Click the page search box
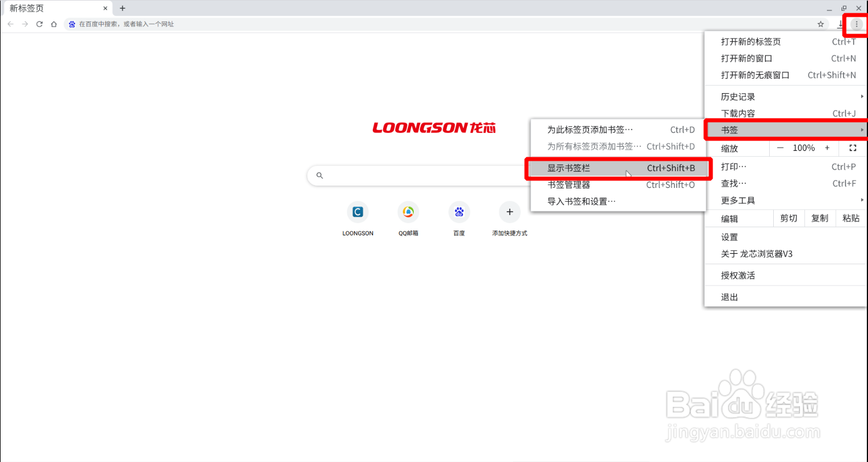The width and height of the screenshot is (868, 462). [x=419, y=175]
